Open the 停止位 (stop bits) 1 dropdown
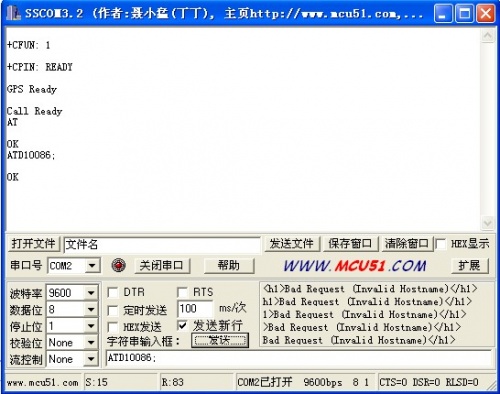This screenshot has width=500, height=394. pyautogui.click(x=91, y=326)
